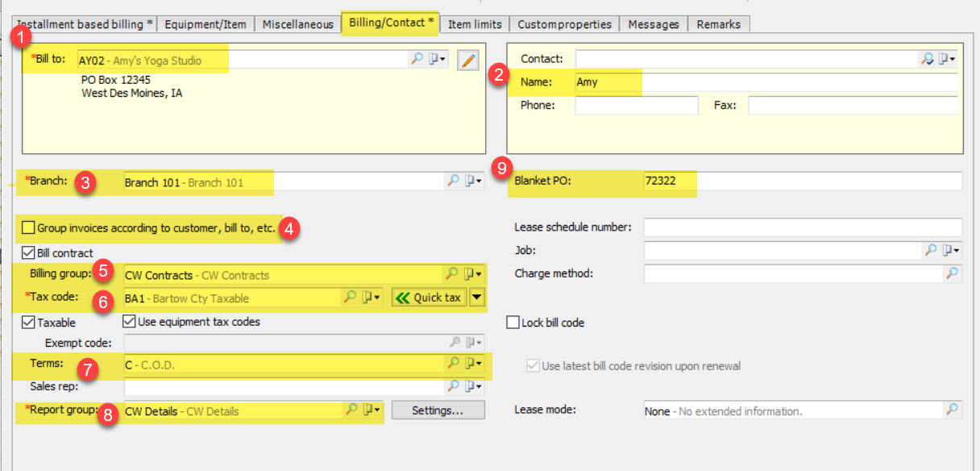Screen dimensions: 980x471
Task: Click the Contact lookup magnifier icon
Action: point(927,59)
